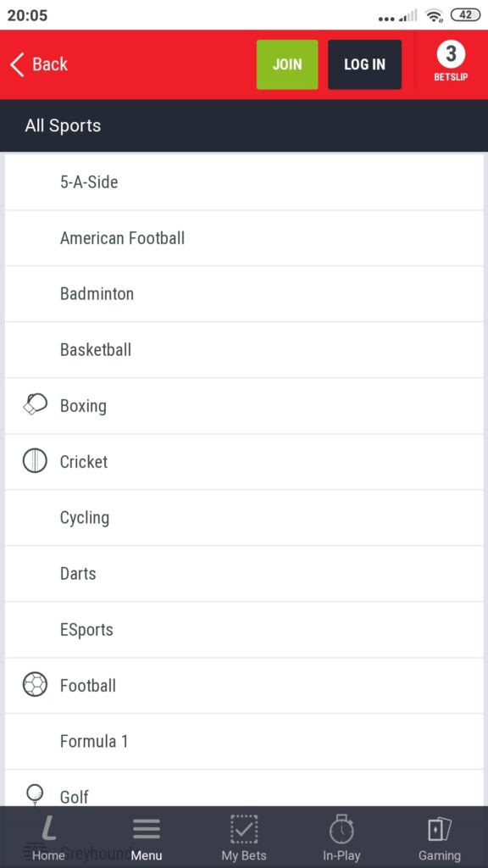Click the LOG IN button
The height and width of the screenshot is (868, 488).
[x=364, y=64]
